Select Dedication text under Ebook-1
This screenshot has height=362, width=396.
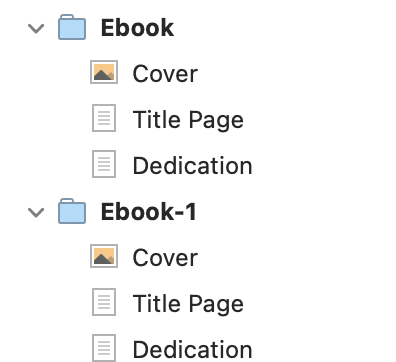(192, 349)
